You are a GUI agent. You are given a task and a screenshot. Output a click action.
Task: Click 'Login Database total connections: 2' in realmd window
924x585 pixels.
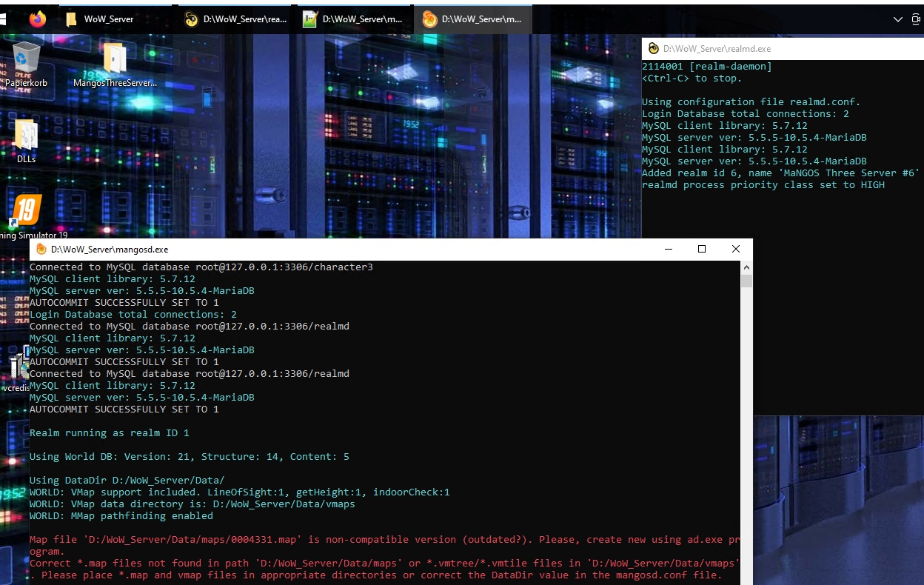pos(746,114)
